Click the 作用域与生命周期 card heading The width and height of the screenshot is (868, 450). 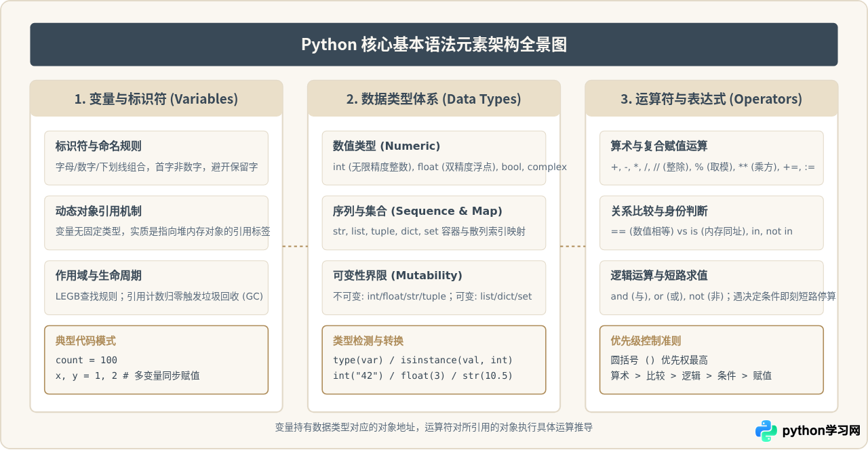pyautogui.click(x=98, y=276)
